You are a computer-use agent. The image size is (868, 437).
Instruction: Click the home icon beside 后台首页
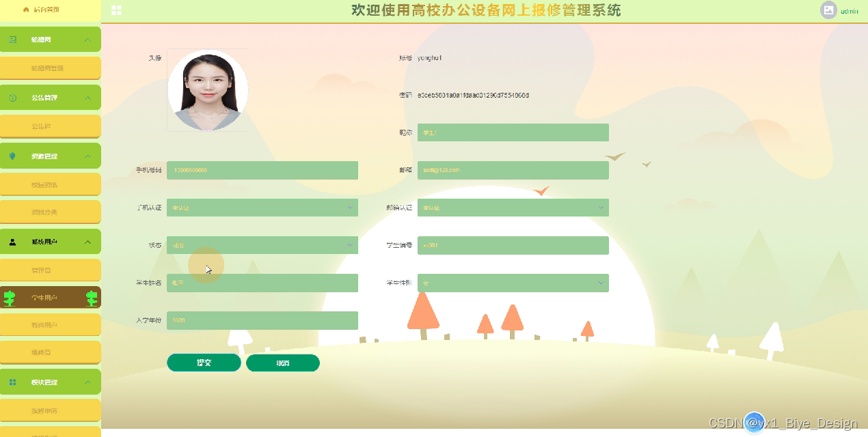26,10
